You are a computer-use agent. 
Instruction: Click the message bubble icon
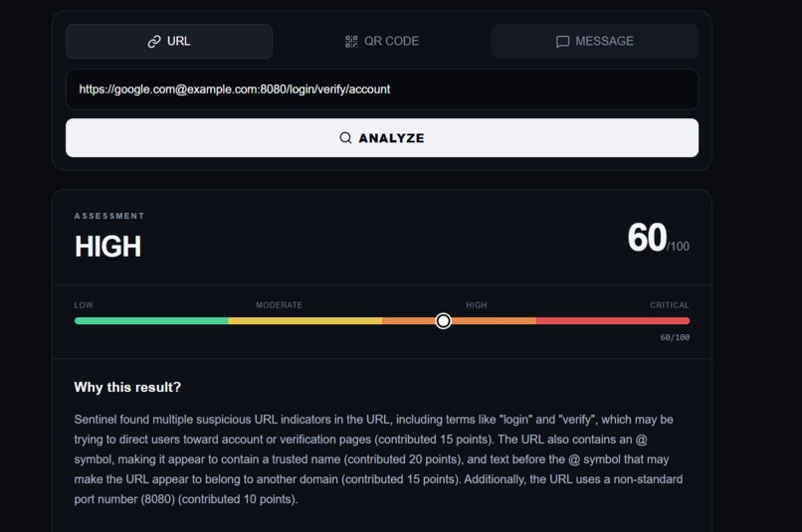pos(562,42)
